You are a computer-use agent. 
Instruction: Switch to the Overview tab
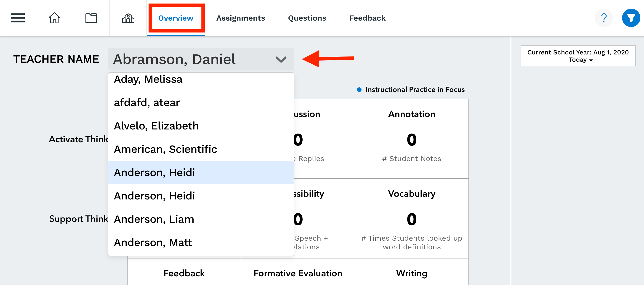coord(176,18)
